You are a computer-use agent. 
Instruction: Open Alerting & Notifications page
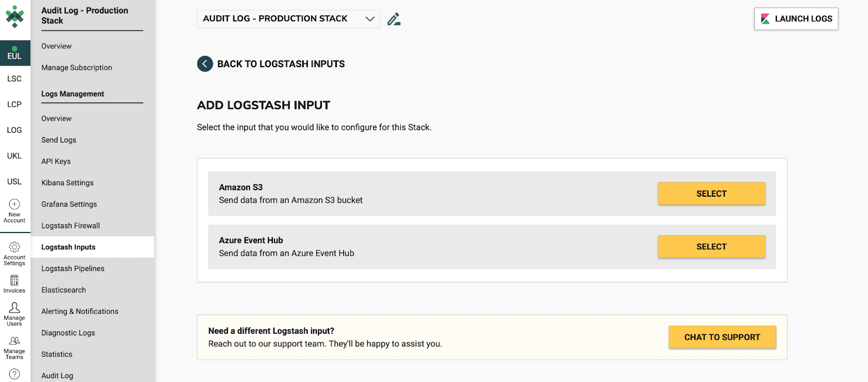point(80,312)
